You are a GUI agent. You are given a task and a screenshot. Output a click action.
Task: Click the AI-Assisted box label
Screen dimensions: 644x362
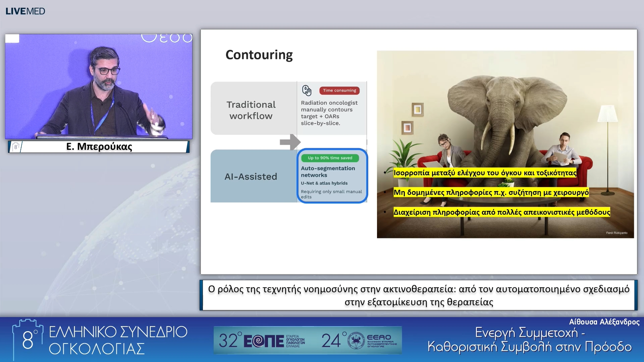(x=251, y=177)
